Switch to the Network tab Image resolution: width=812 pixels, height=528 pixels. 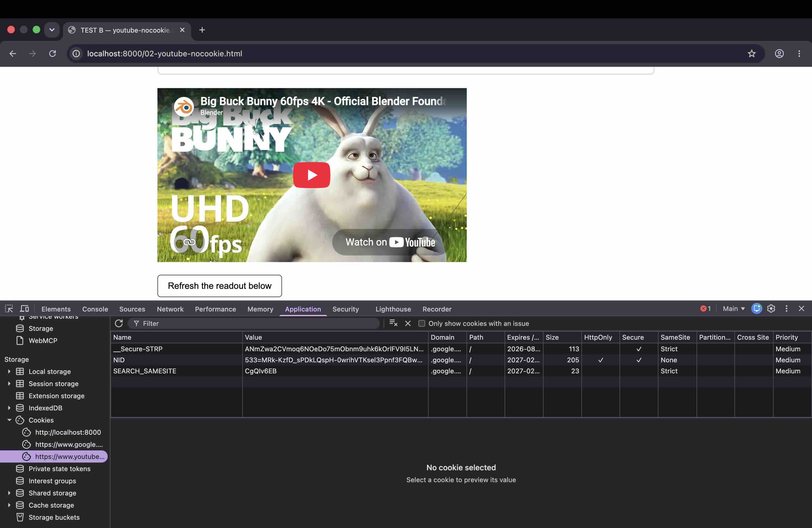[x=170, y=309]
